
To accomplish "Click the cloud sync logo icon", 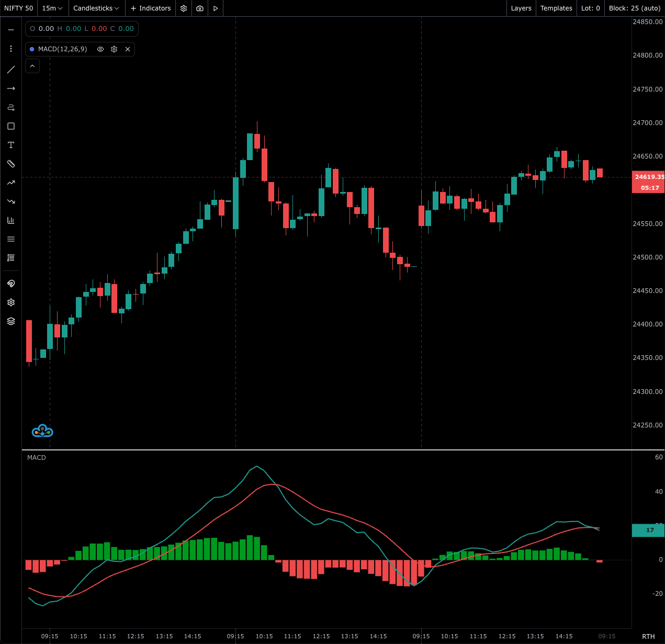I will pos(42,431).
